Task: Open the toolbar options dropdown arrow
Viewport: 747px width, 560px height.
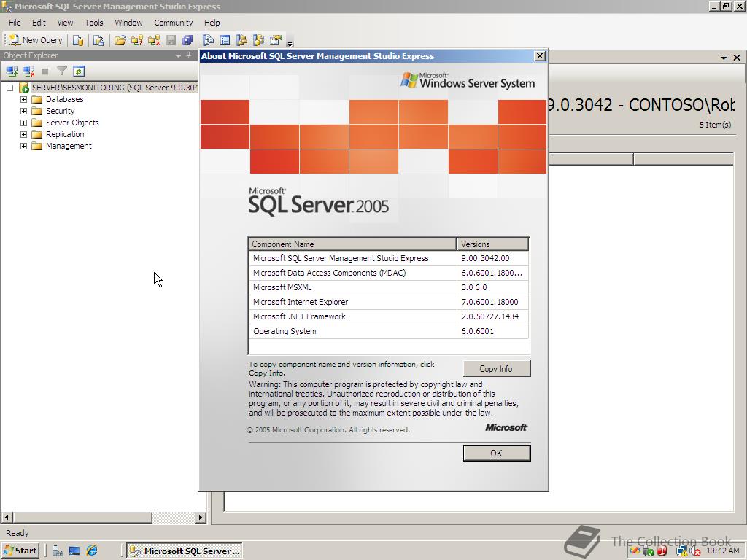Action: (x=290, y=44)
